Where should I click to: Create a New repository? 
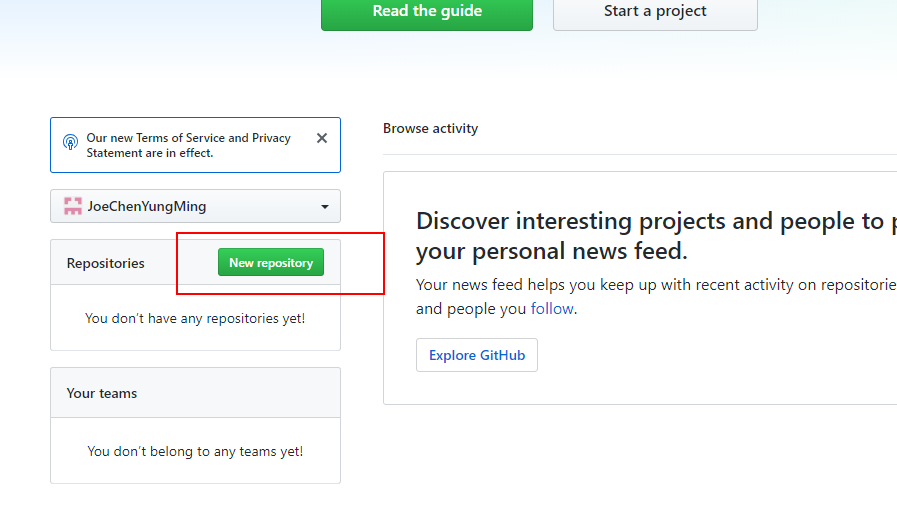pos(271,262)
